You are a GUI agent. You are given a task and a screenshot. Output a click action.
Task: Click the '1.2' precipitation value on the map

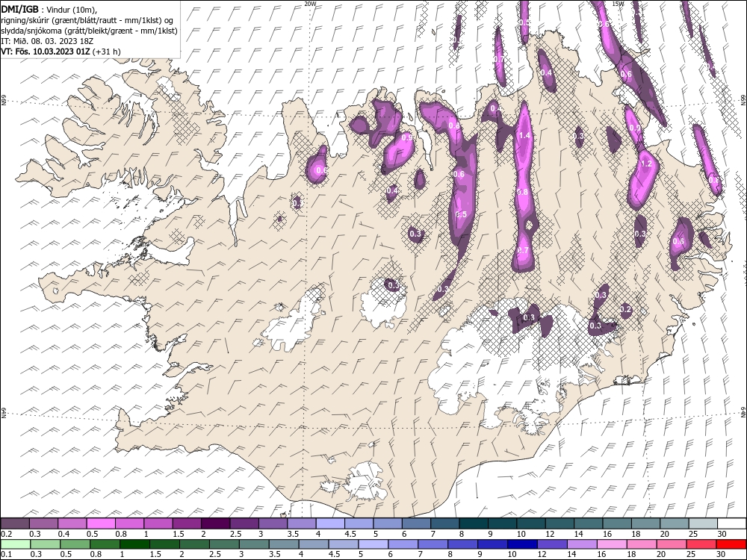click(x=646, y=164)
